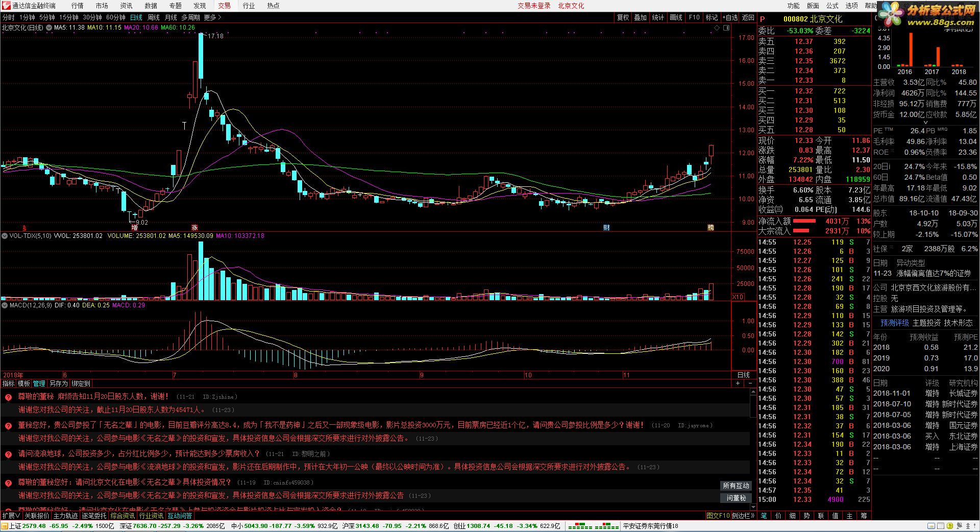
Task: Click the Q&A panel scroll up arrow
Action: click(x=752, y=392)
